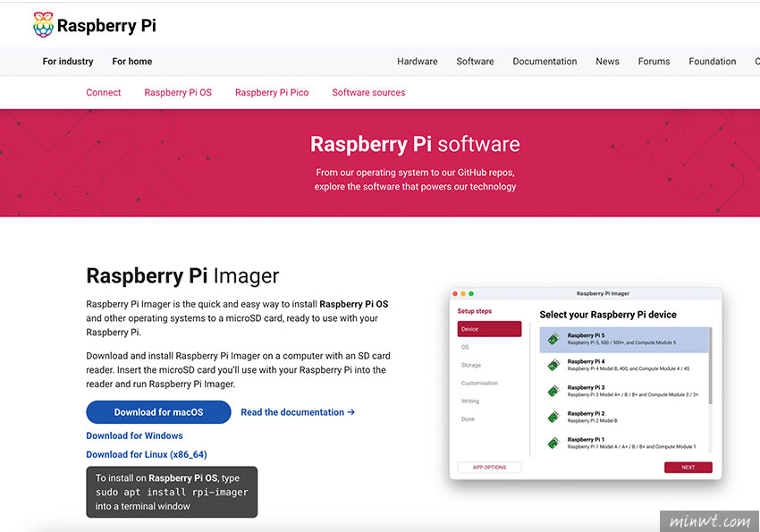Click the Raspberry Pi software banner title
The image size is (760, 532).
coord(415,144)
